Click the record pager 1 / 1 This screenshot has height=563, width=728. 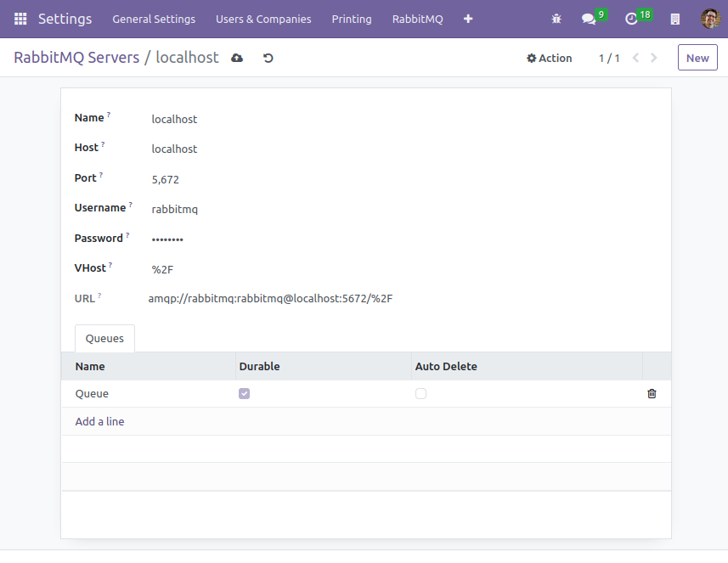coord(609,58)
